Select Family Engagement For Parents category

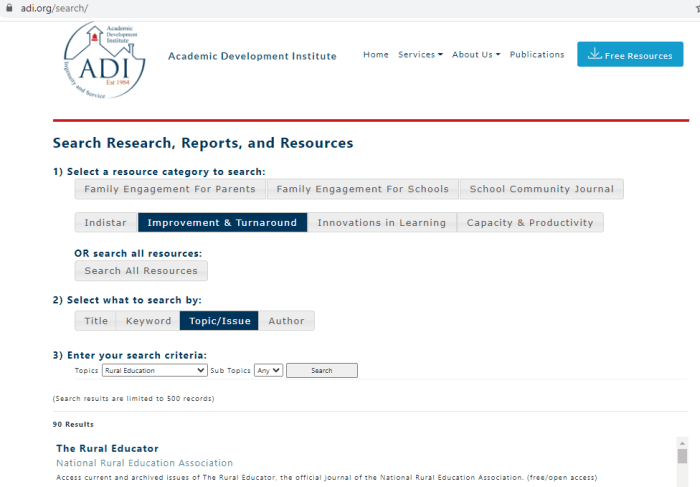click(170, 189)
